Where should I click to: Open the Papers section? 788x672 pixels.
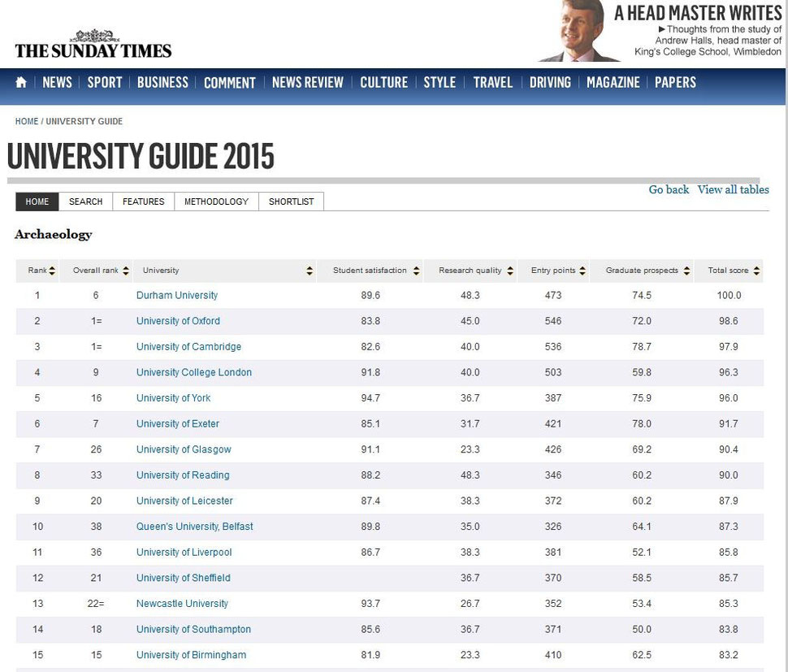[x=675, y=82]
